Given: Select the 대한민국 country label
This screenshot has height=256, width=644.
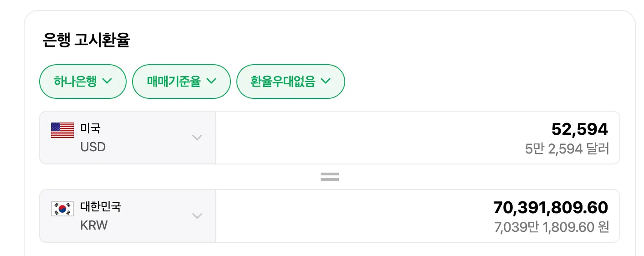Looking at the screenshot, I should point(101,206).
